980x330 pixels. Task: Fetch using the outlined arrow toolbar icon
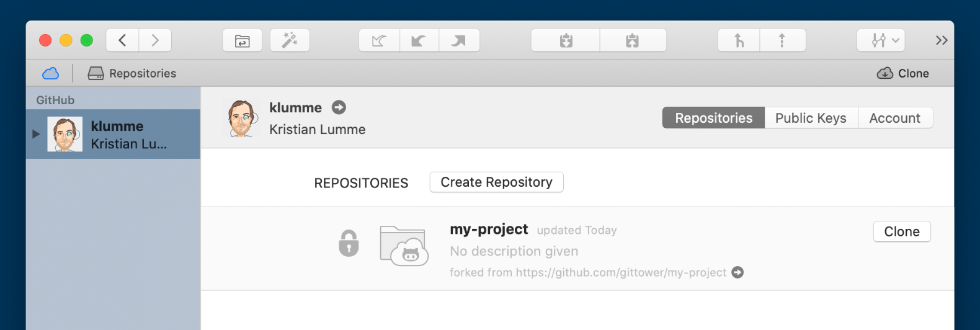tap(379, 41)
